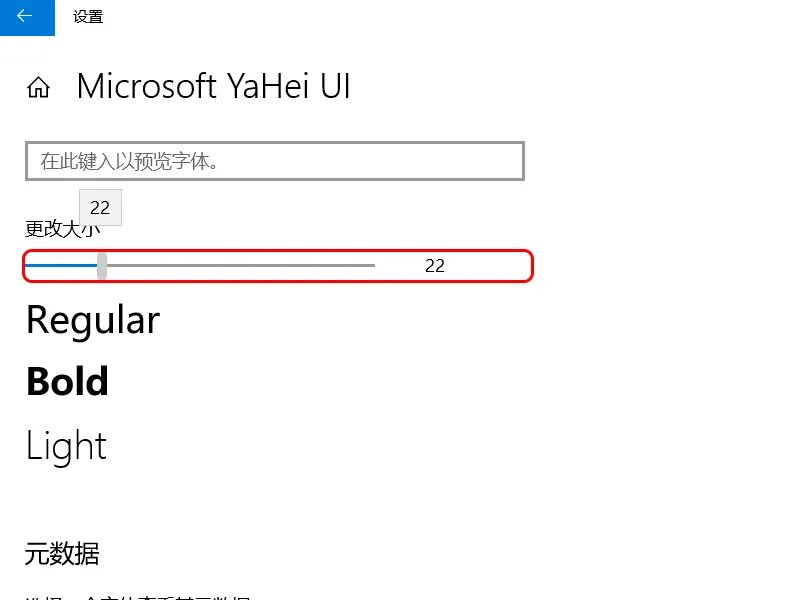Click the blue filled part of the size slider
Screen dimensions: 800x600
(x=60, y=266)
